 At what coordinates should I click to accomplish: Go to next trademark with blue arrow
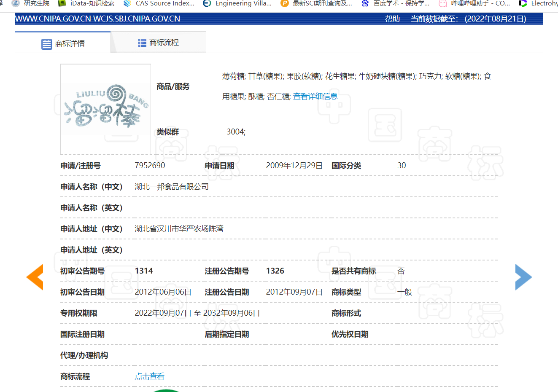[523, 277]
